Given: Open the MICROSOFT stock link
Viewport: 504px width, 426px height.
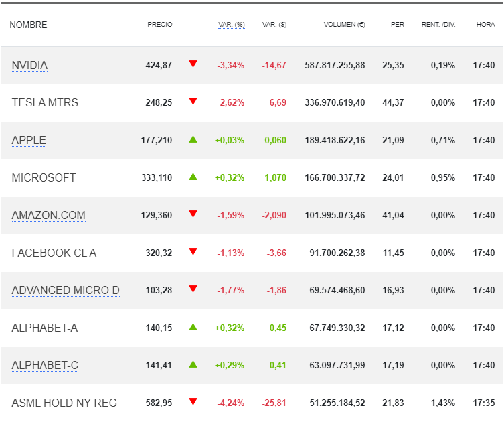Looking at the screenshot, I should 44,177.
